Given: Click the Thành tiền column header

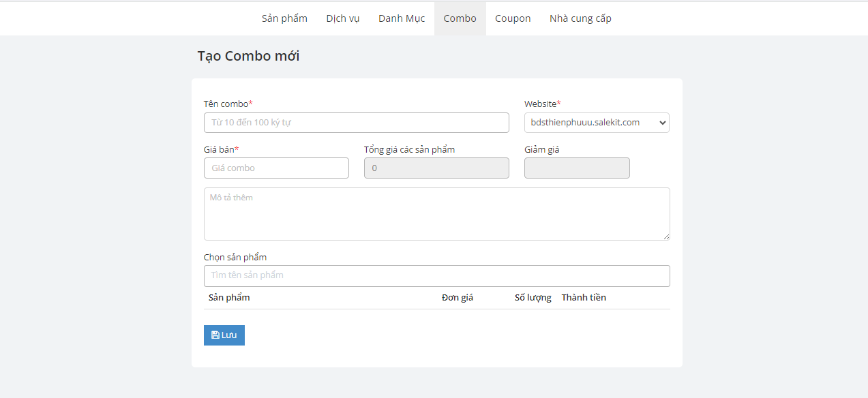Looking at the screenshot, I should coord(584,298).
